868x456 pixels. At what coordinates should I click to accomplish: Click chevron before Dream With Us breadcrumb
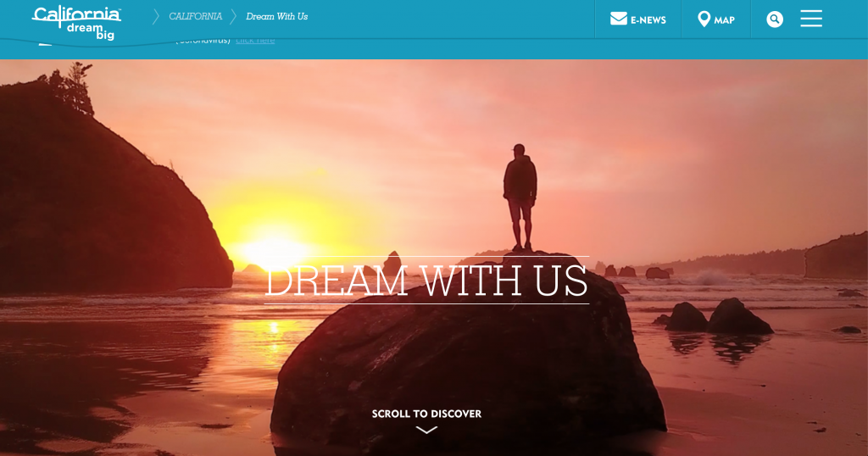coord(233,17)
